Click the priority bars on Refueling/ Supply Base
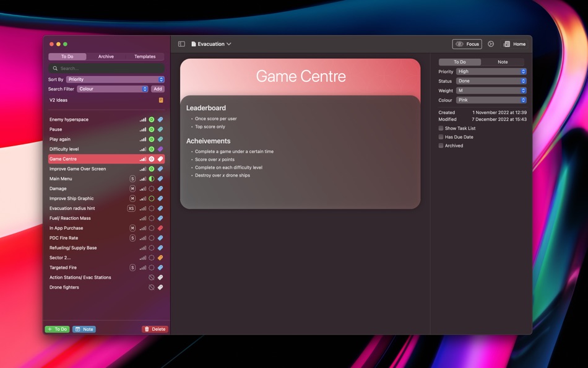 [x=143, y=248]
